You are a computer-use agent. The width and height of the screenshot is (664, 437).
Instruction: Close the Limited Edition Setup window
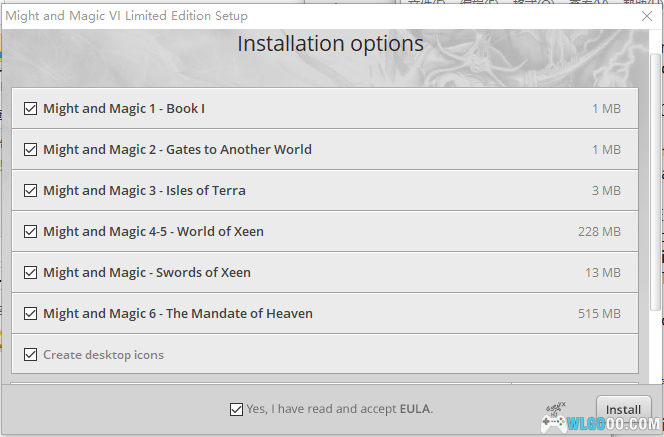pos(647,16)
